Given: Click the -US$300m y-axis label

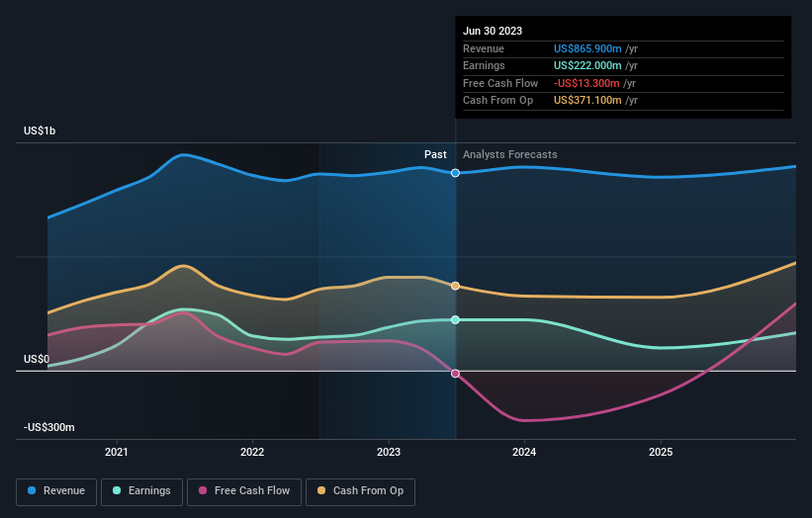Looking at the screenshot, I should pos(49,427).
